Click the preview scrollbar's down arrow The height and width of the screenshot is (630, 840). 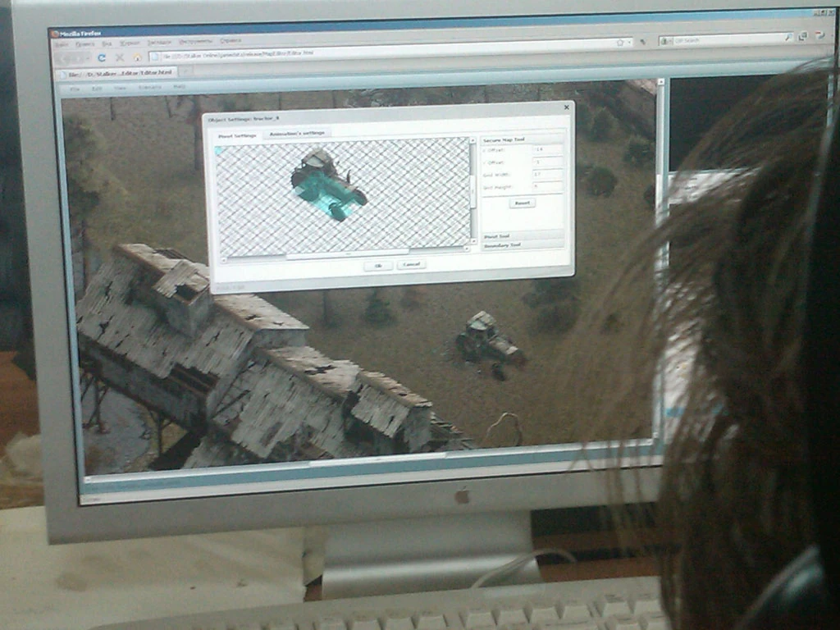[473, 240]
